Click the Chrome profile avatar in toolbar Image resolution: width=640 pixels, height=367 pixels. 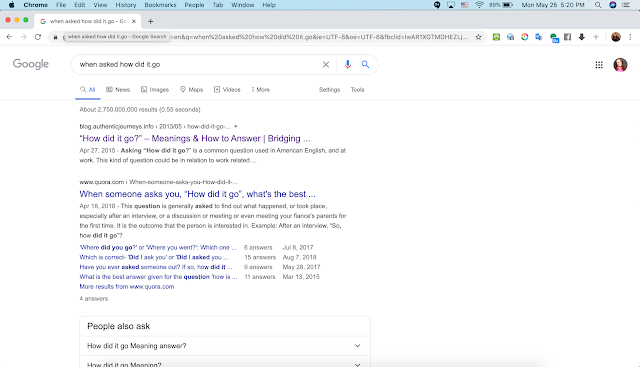click(x=616, y=37)
